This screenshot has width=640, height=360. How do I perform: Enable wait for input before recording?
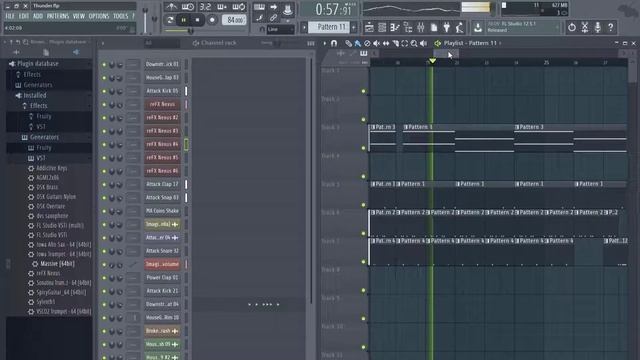[x=188, y=7]
